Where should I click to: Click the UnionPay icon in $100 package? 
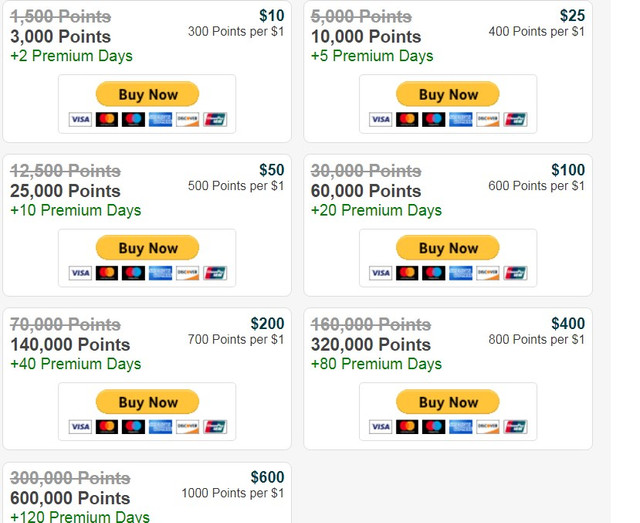515,273
